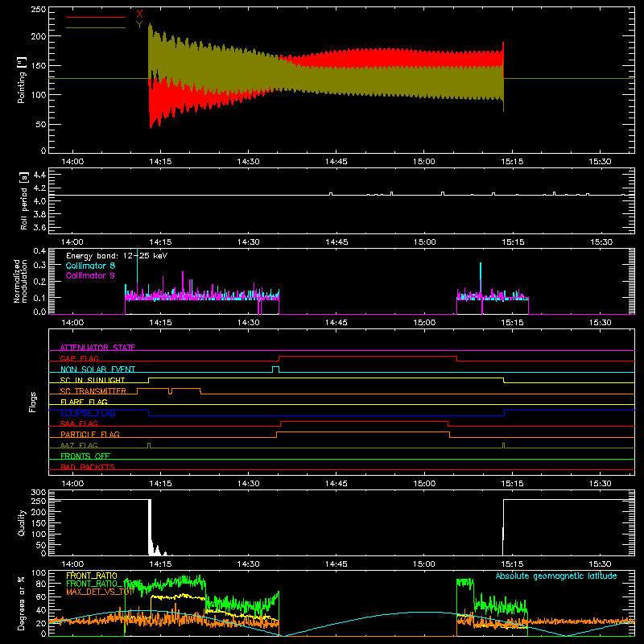
Task: Click the 250 value on pointing axis
Action: pos(39,10)
